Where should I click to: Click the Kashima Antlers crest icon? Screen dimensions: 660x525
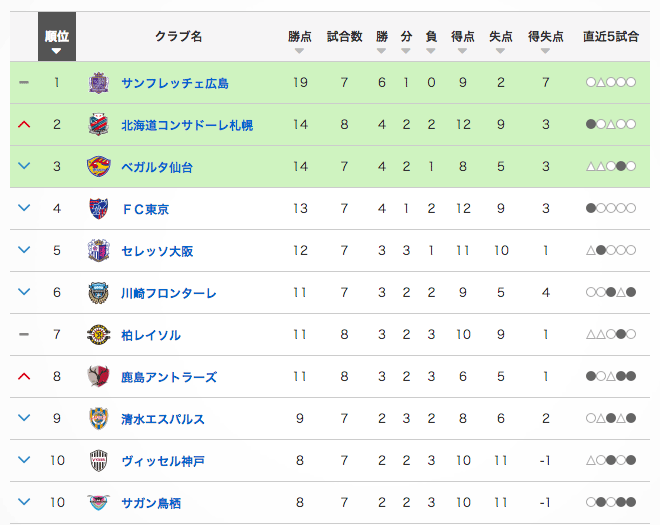(x=97, y=377)
